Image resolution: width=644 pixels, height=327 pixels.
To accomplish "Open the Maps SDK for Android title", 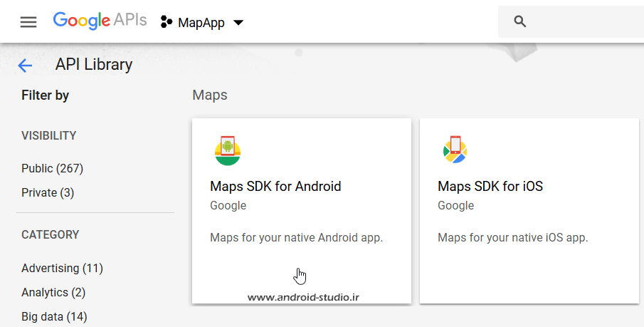I will (x=275, y=187).
